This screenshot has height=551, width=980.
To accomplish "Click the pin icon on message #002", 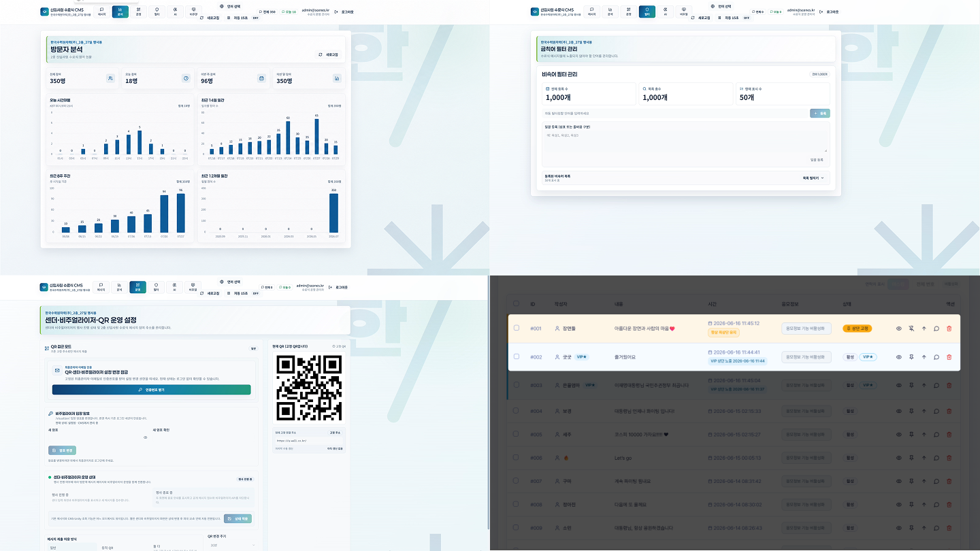I will 911,356.
